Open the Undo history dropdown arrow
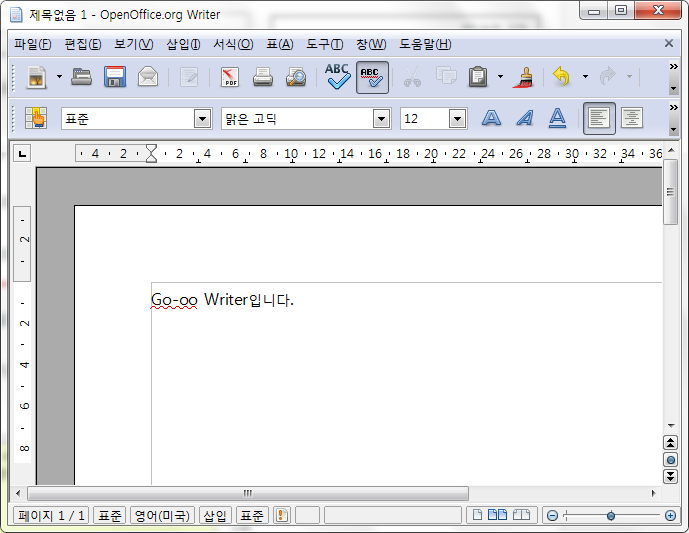The image size is (689, 533). 585,76
